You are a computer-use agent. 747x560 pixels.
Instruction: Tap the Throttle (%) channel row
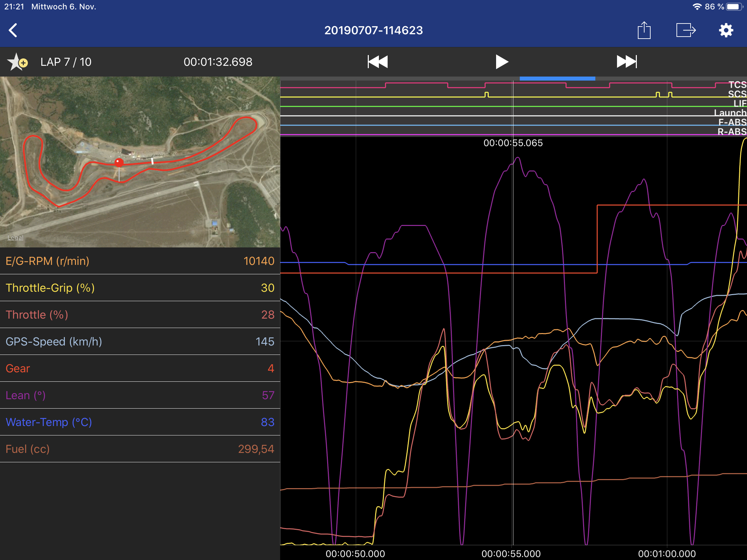click(140, 315)
